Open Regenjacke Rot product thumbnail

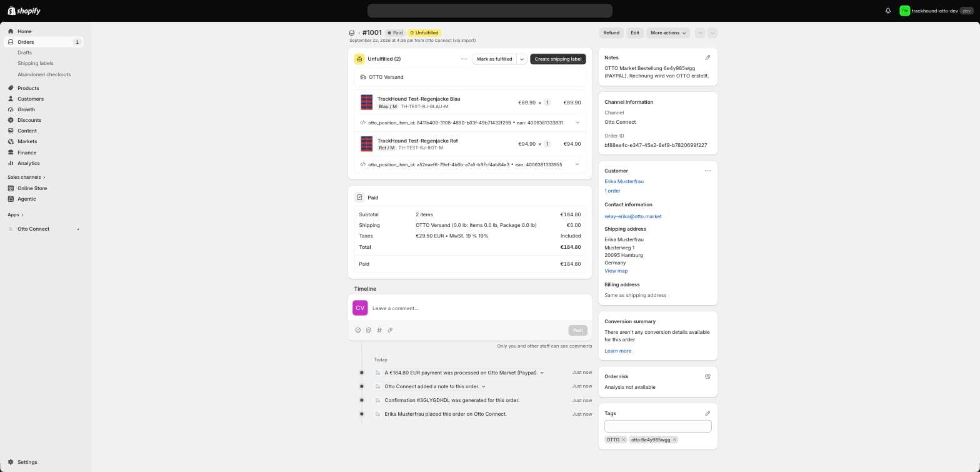tap(367, 144)
